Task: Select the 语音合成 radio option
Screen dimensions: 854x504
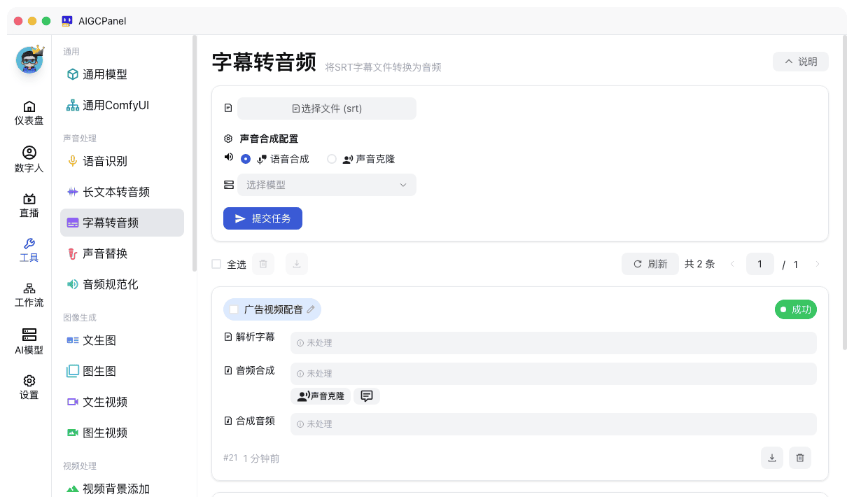Action: click(x=246, y=159)
